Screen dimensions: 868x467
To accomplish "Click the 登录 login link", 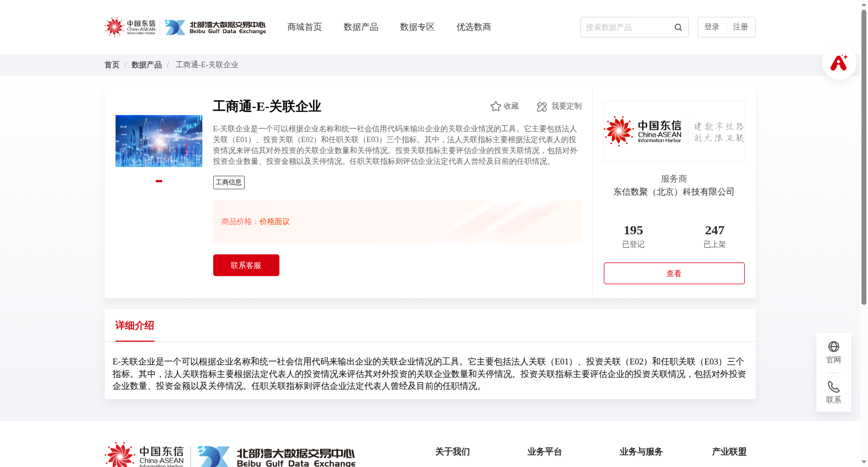I will click(x=712, y=27).
